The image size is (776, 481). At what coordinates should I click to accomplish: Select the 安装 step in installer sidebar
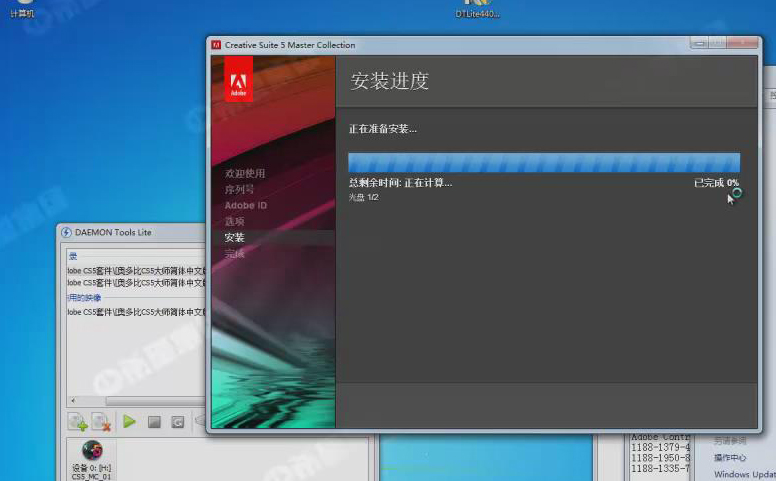tap(234, 237)
